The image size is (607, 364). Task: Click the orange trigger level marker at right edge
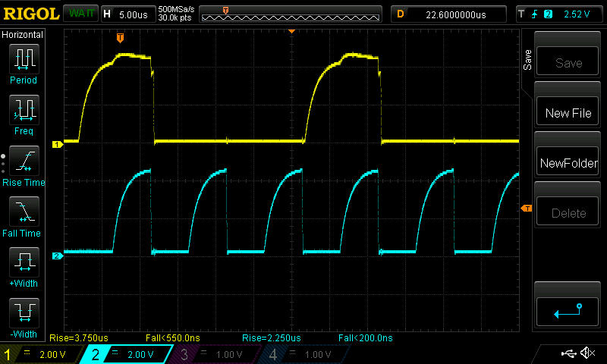527,209
